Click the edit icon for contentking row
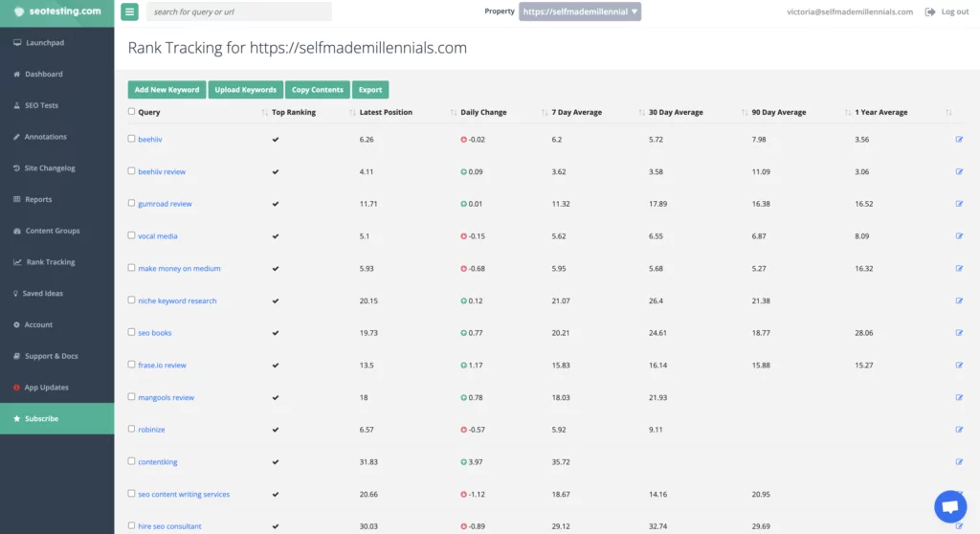Image resolution: width=980 pixels, height=534 pixels. coord(959,461)
